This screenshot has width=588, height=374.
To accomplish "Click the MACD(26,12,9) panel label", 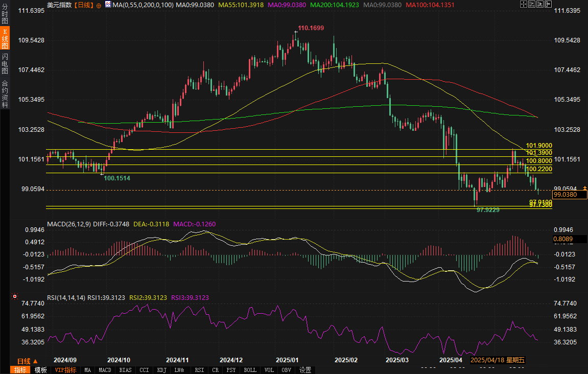I will (x=69, y=224).
